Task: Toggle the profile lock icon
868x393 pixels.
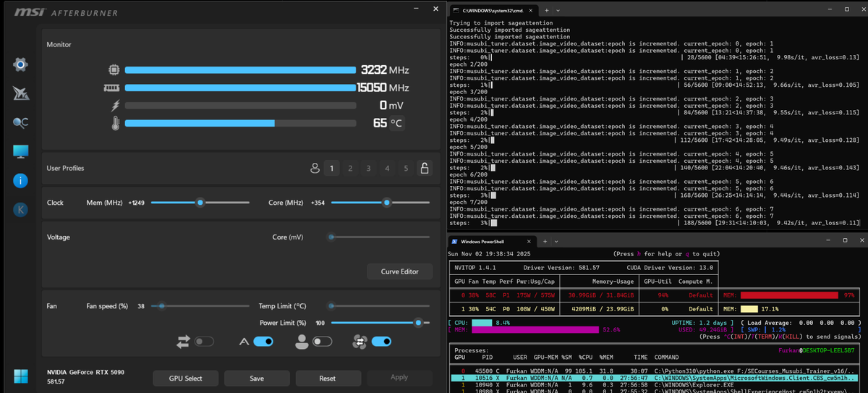Action: point(425,168)
